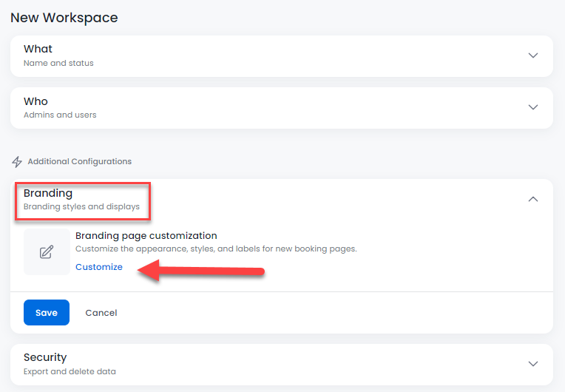Click the pencil edit icon beside Branding page customization
This screenshot has height=392, width=565.
tap(47, 252)
